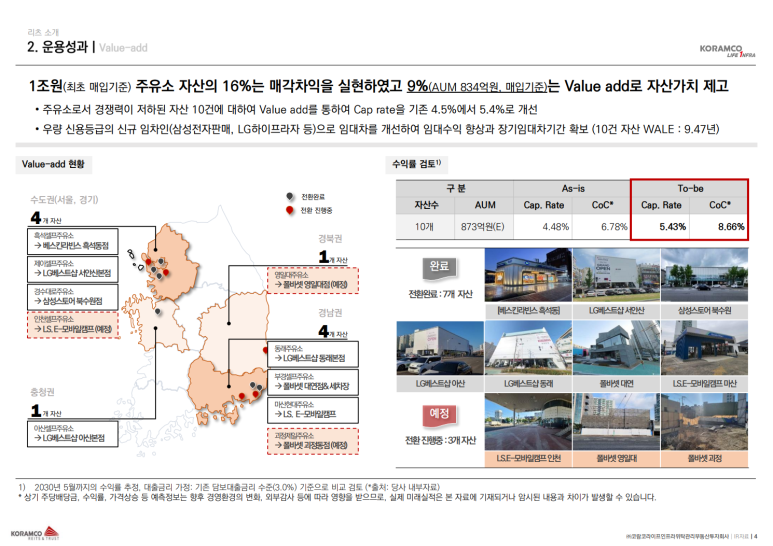This screenshot has height=546, width=773.
Task: Click the 수도권(서울, 경기) region label
Action: [64, 200]
